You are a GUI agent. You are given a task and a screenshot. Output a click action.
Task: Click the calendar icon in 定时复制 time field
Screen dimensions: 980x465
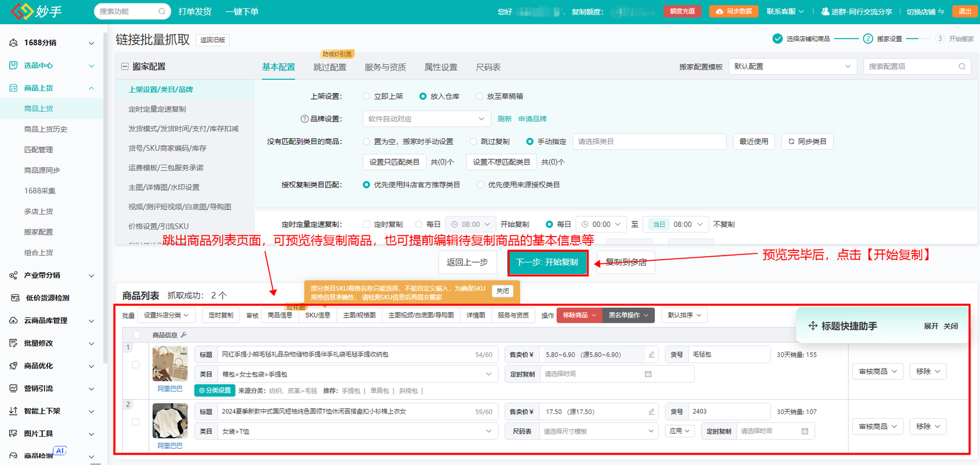(648, 374)
